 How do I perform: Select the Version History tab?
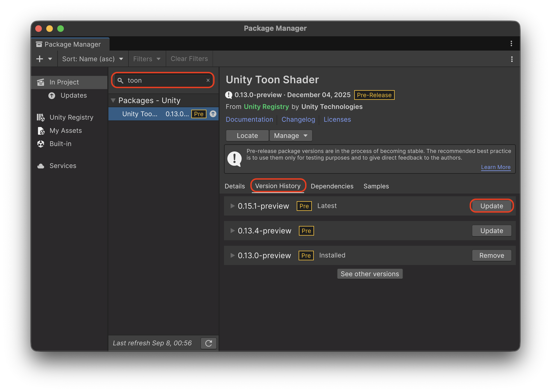(x=278, y=186)
